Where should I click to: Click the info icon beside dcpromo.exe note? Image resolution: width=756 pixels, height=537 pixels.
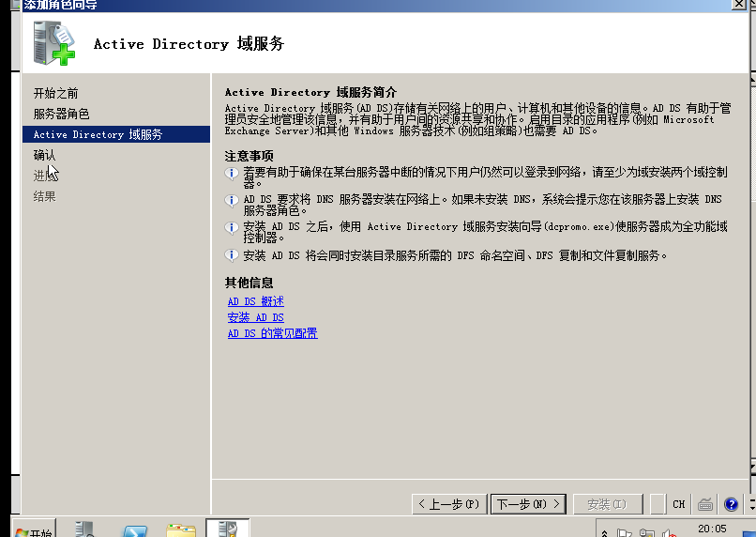coord(232,227)
